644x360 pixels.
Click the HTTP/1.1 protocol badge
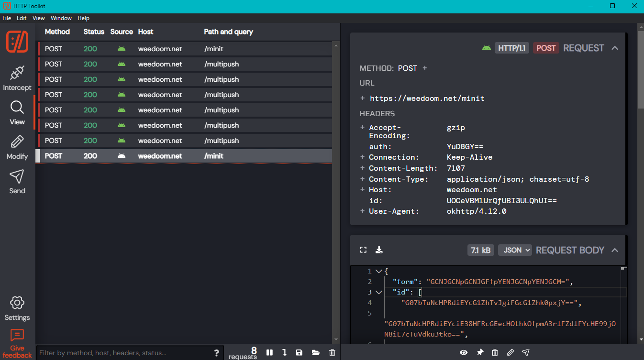click(511, 48)
